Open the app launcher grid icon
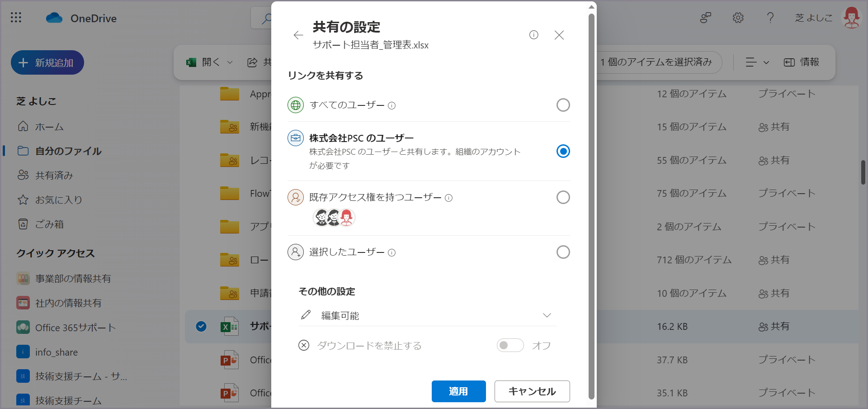 click(16, 18)
